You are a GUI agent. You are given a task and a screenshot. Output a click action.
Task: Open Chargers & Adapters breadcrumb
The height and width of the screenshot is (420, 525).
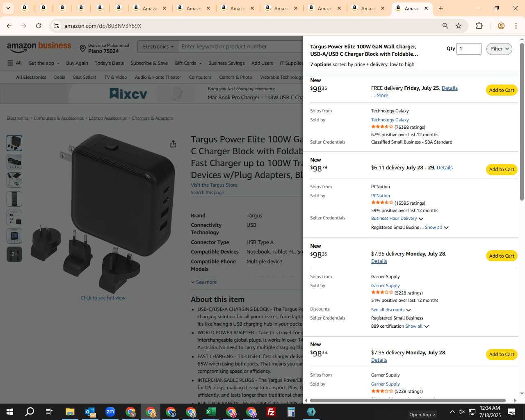(152, 118)
